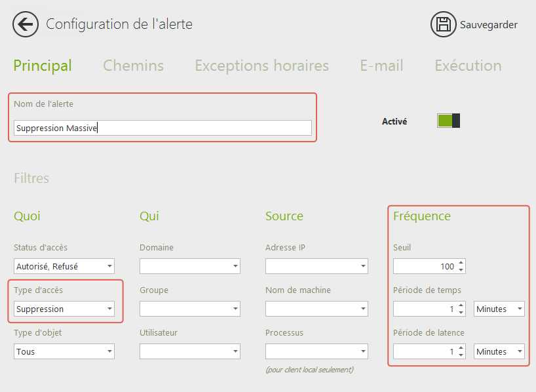Click the back arrow icon

click(x=25, y=25)
